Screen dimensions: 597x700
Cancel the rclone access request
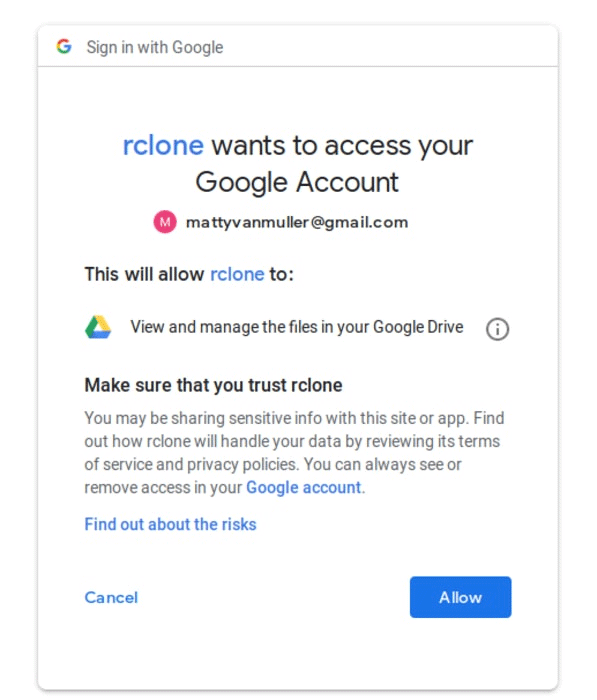(x=111, y=597)
